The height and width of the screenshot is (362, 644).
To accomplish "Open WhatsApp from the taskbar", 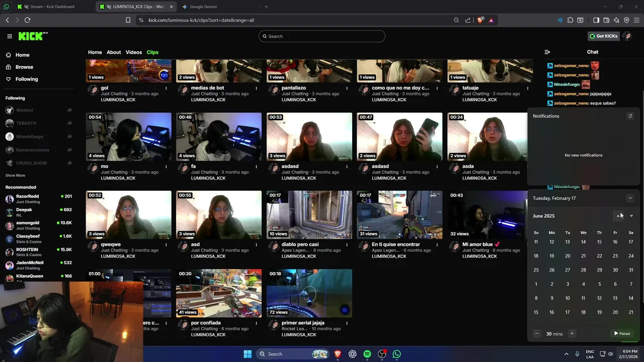I will pyautogui.click(x=397, y=354).
